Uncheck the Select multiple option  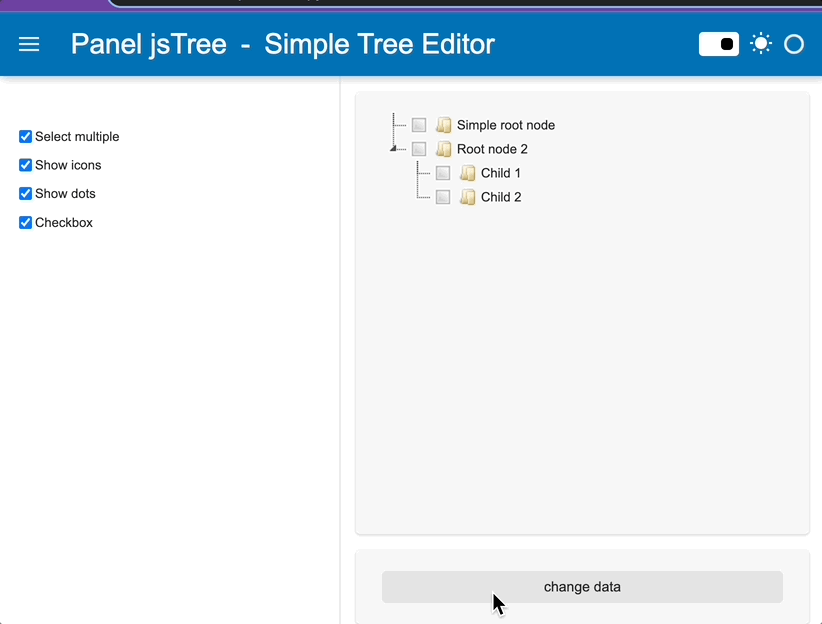24,136
